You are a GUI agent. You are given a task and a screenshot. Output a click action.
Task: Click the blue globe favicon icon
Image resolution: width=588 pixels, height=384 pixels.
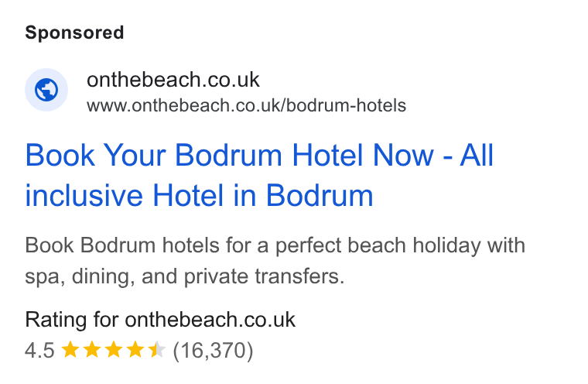point(46,90)
